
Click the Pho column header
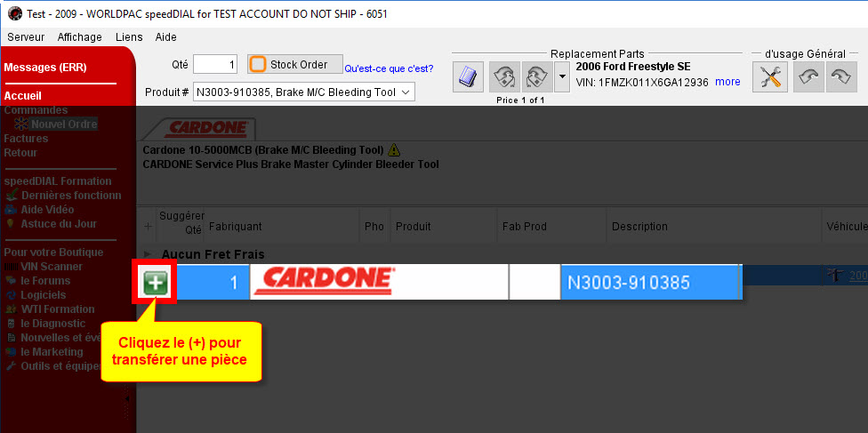click(374, 227)
